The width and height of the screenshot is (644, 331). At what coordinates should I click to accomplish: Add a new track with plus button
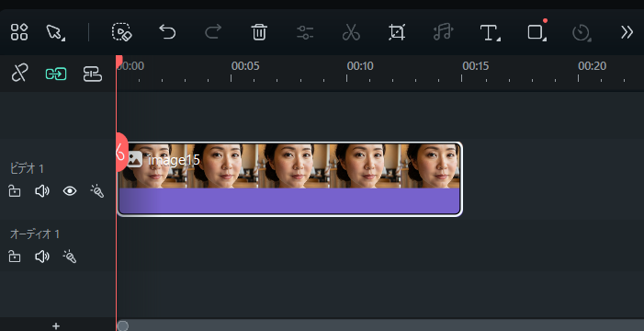(x=56, y=326)
